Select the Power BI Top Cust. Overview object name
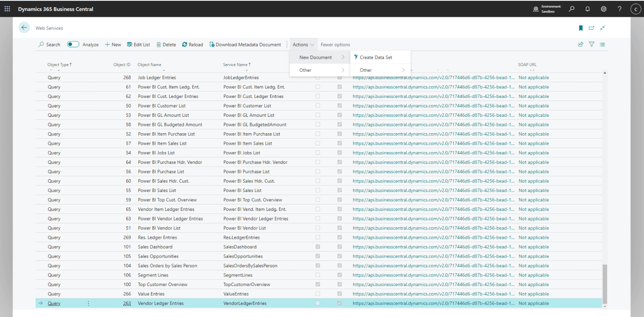 click(167, 200)
